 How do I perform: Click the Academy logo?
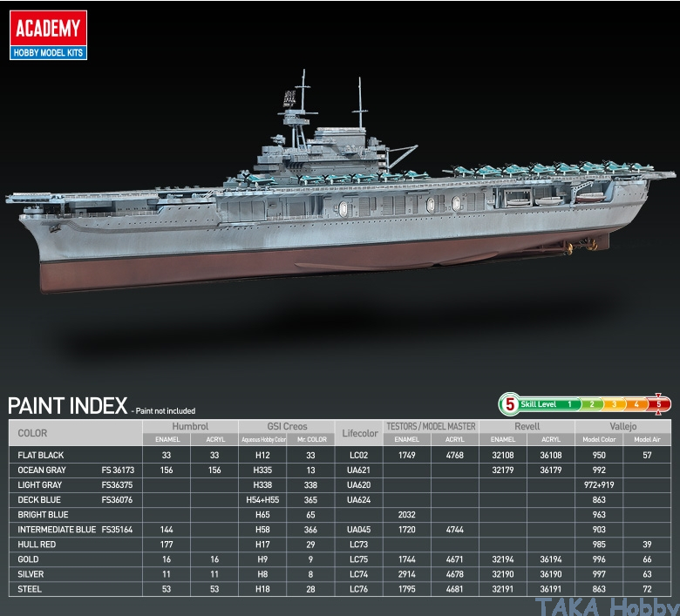point(48,29)
